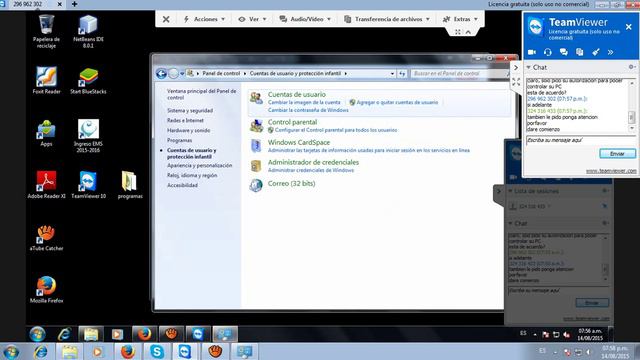Add a new connection tab with plus
This screenshot has width=640, height=360.
74,4
